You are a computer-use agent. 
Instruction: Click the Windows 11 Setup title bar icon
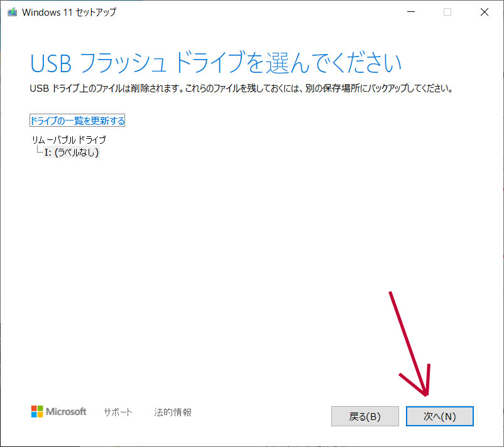(12, 13)
